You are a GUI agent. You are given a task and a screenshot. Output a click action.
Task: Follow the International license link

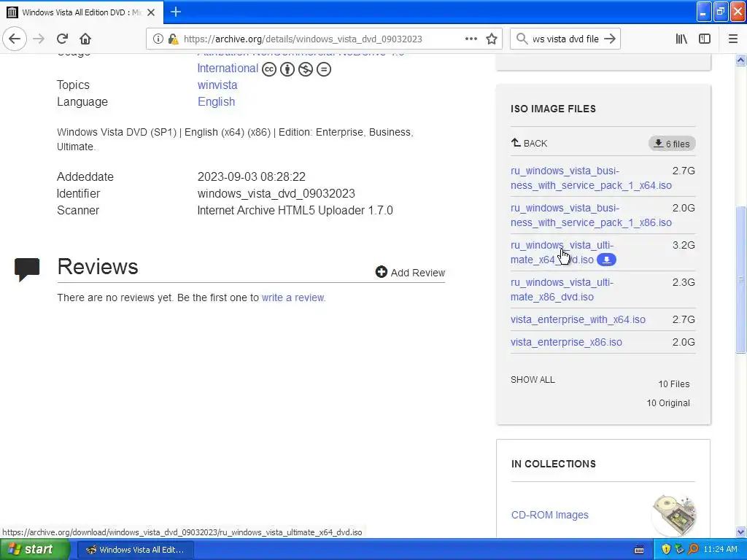coord(228,68)
